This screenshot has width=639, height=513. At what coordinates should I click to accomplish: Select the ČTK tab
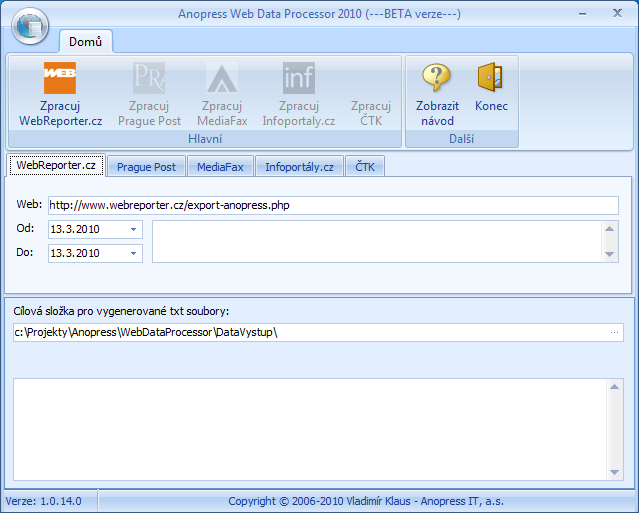365,167
